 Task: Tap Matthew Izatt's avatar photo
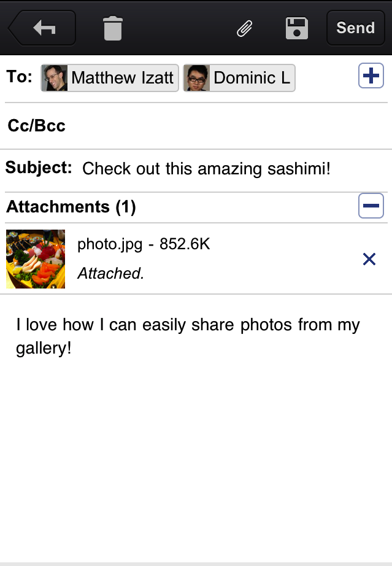55,78
